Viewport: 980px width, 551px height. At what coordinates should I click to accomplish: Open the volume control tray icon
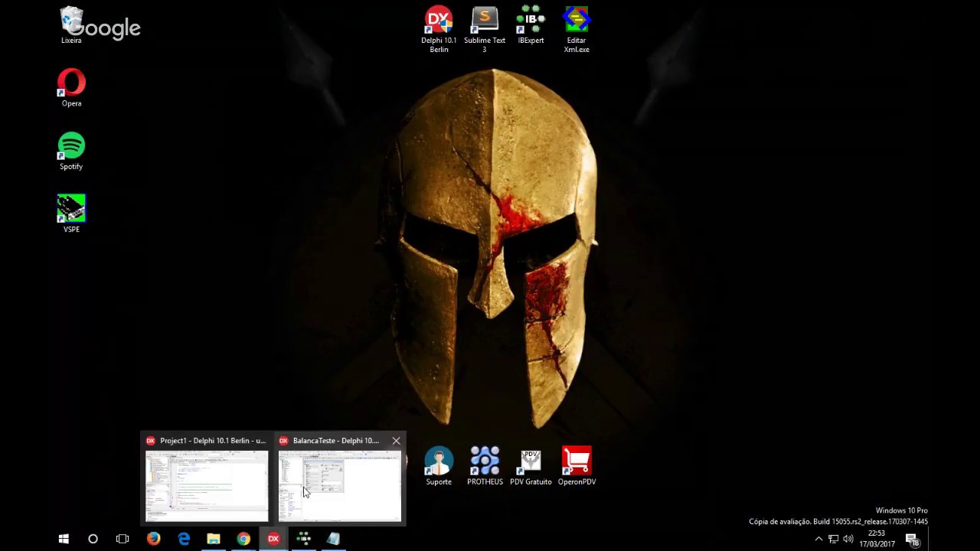point(848,539)
